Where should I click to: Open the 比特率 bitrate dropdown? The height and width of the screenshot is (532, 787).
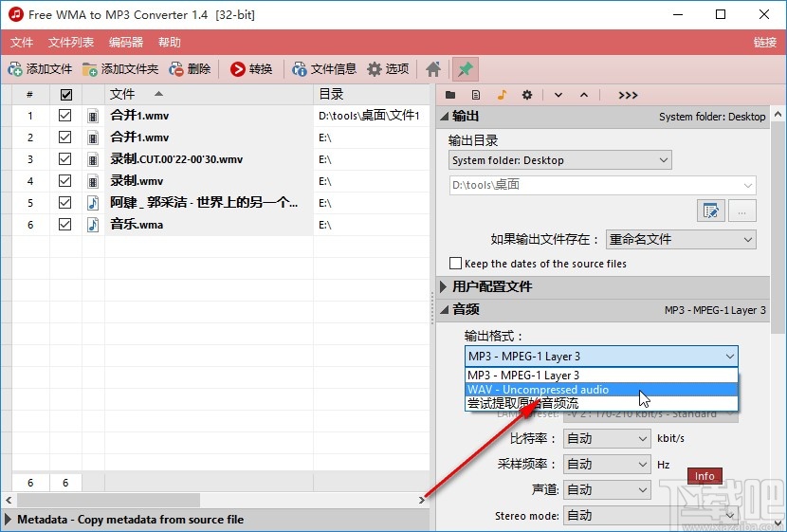[x=607, y=439]
